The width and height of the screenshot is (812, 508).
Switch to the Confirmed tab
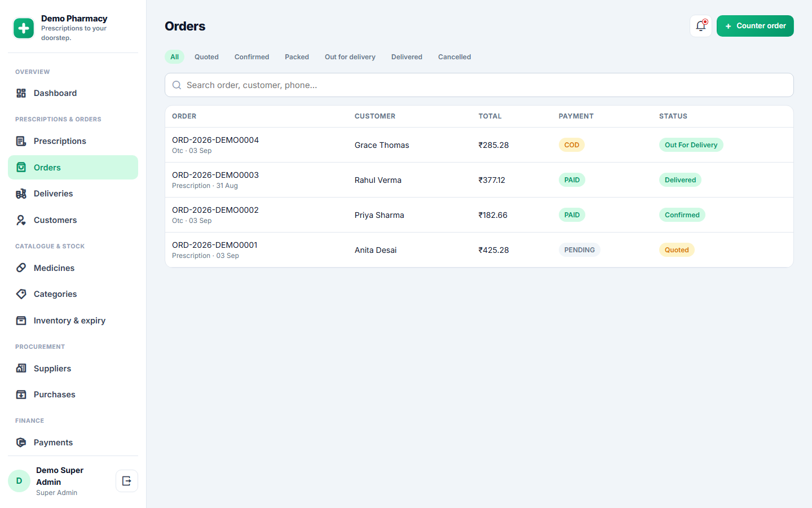pos(251,57)
